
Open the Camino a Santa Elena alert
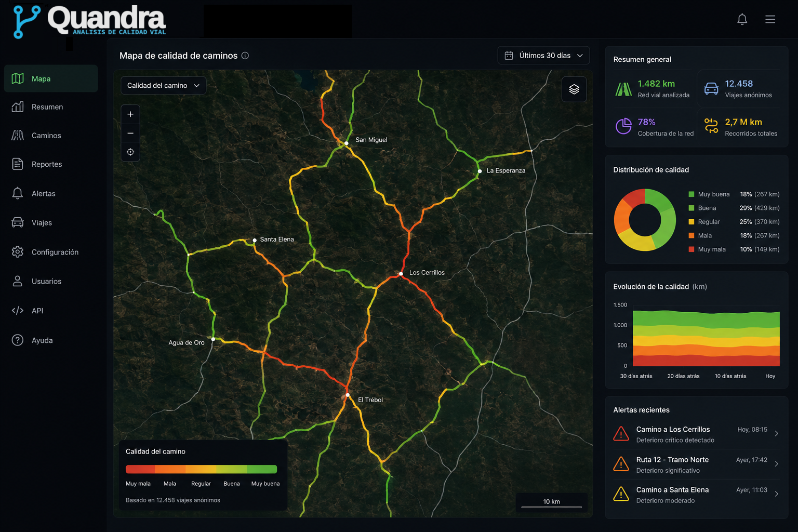click(696, 495)
